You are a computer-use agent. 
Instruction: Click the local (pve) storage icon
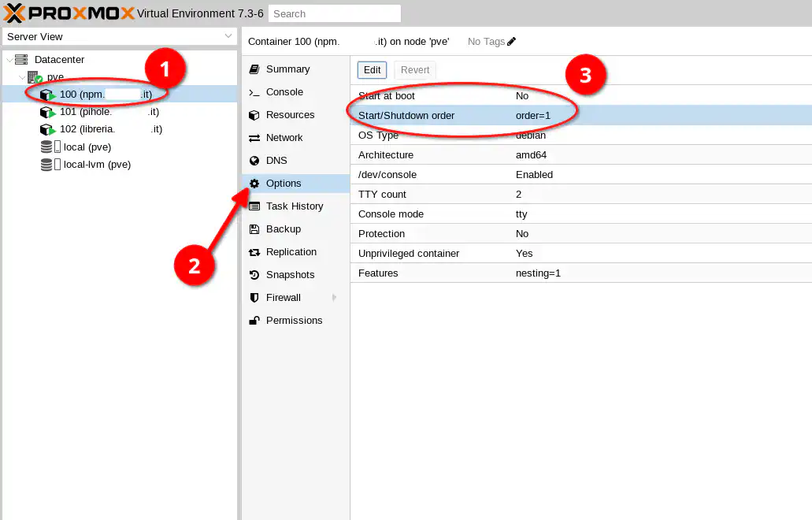(x=50, y=147)
